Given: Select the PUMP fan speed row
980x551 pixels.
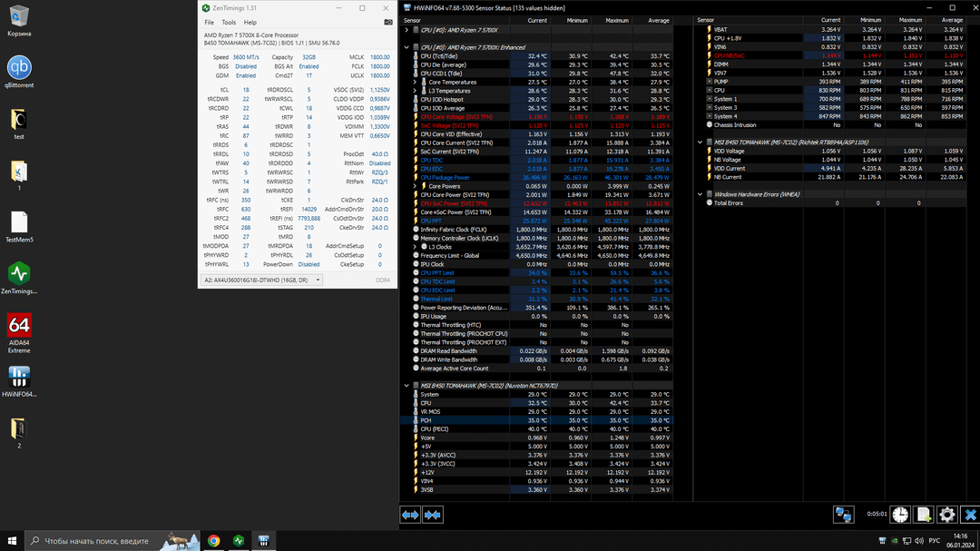Looking at the screenshot, I should click(x=830, y=82).
